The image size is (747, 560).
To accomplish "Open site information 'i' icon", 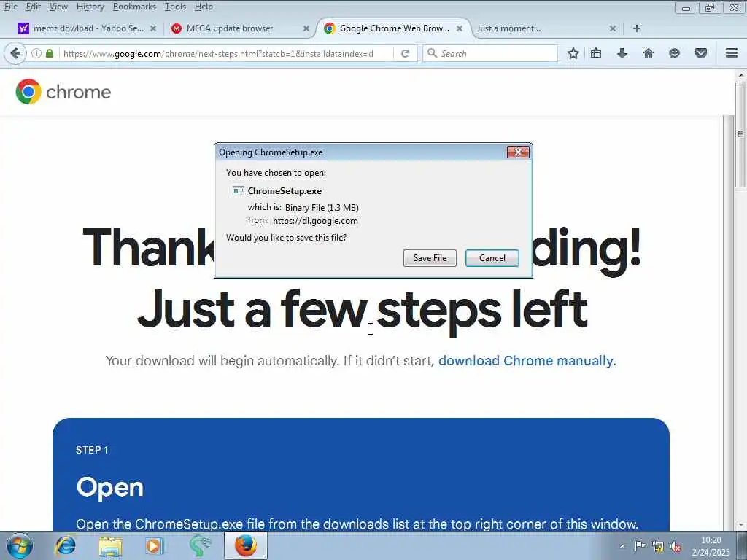I will tap(36, 53).
